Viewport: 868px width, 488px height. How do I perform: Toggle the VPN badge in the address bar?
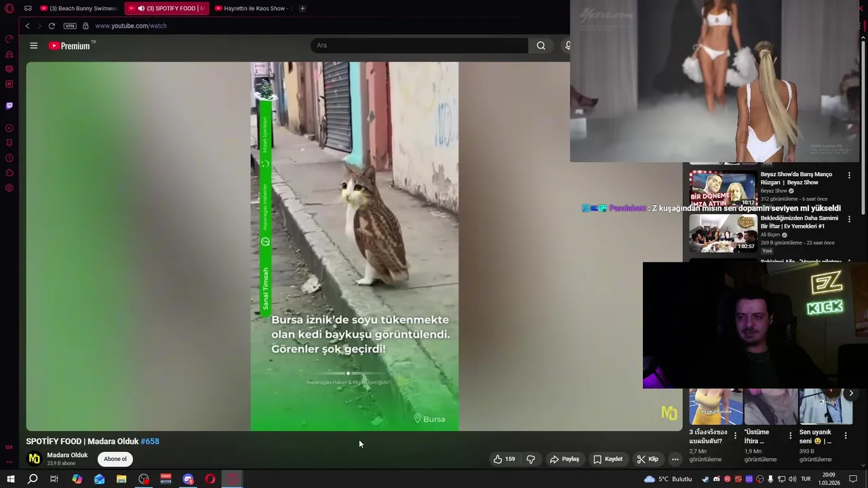(70, 26)
